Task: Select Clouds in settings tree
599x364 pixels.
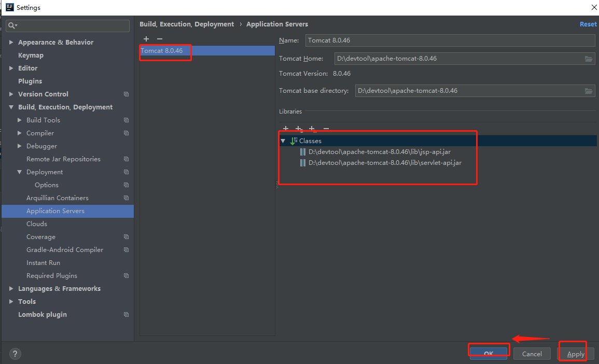Action: tap(37, 224)
